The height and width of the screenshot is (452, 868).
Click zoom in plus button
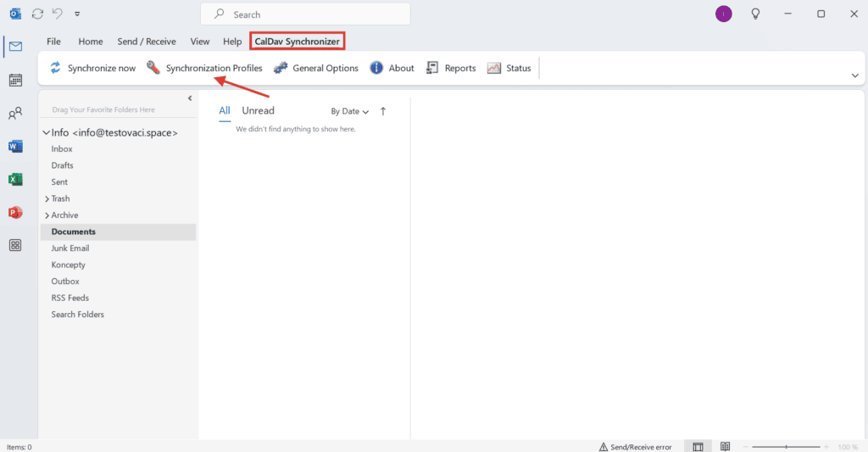pyautogui.click(x=826, y=447)
